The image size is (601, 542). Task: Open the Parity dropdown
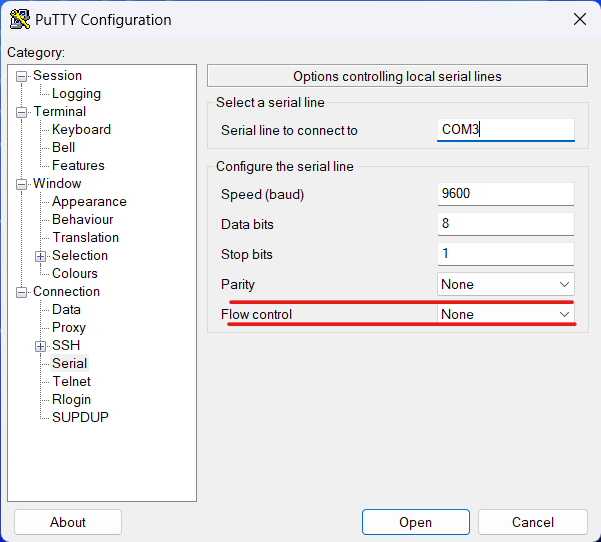pos(506,284)
